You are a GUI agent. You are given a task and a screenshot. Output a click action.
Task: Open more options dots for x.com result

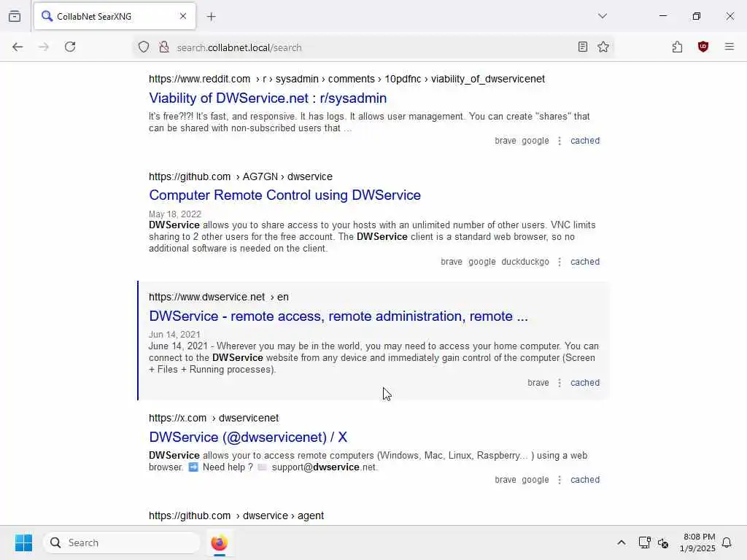[560, 480]
